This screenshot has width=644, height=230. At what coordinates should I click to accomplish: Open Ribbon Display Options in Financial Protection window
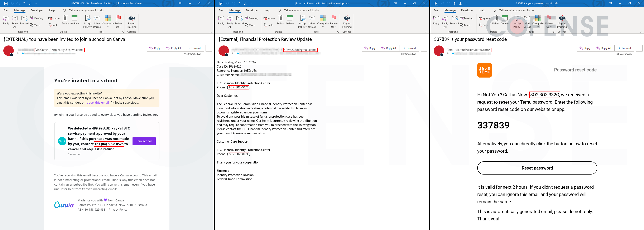coord(395,4)
